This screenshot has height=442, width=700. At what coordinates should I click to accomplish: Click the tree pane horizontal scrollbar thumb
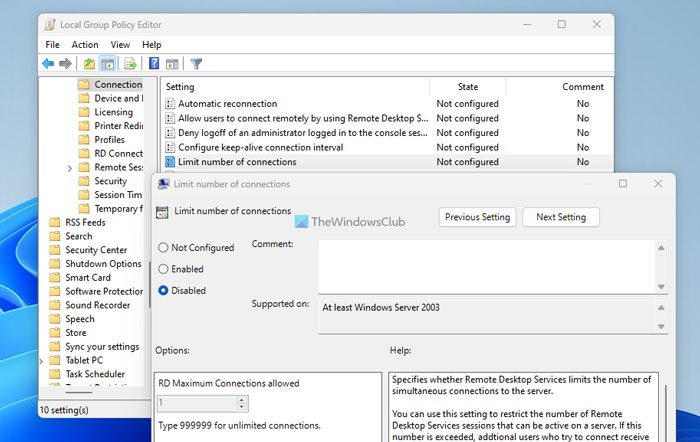pyautogui.click(x=79, y=392)
